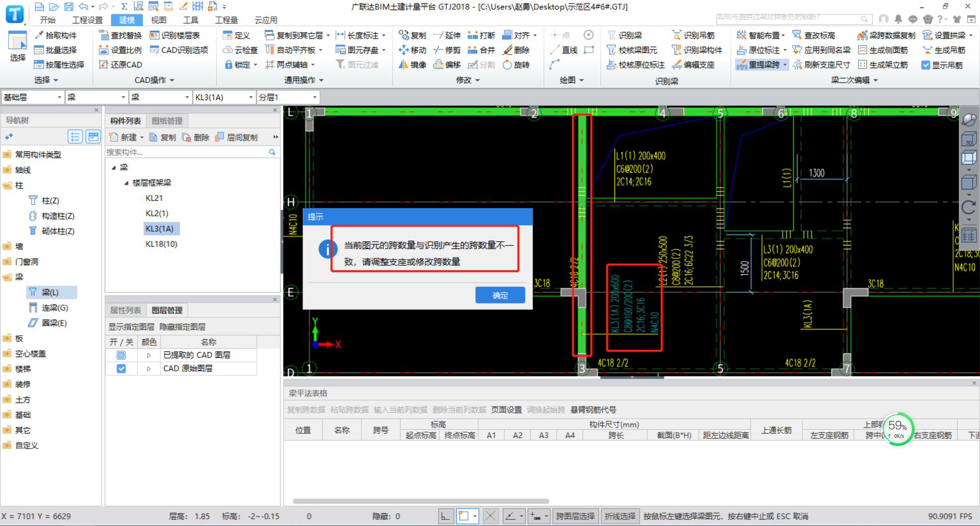Click 悬臂钢筋代号 in the beam table toolbar
The image size is (980, 526).
pyautogui.click(x=593, y=410)
